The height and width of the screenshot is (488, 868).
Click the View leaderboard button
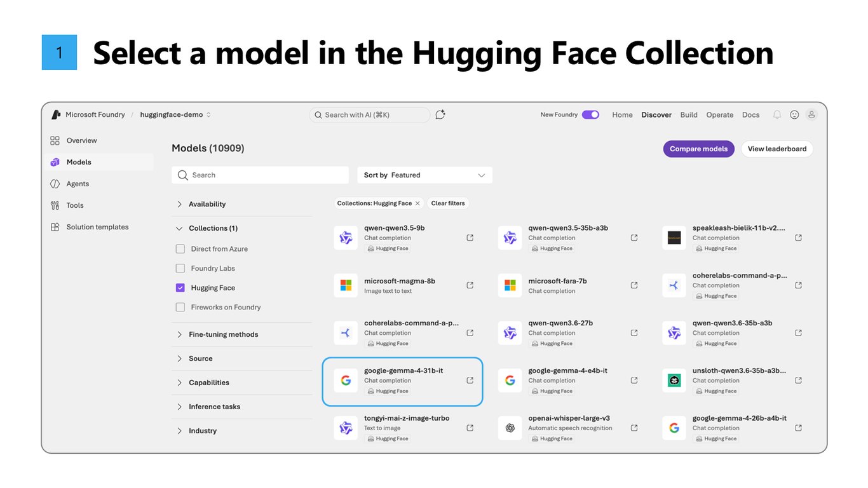tap(776, 149)
